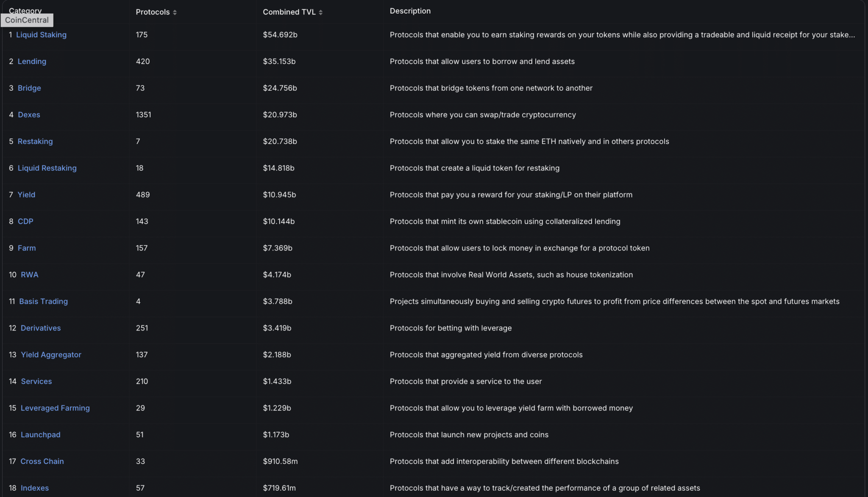
Task: Open the Basis Trading category
Action: tap(43, 301)
